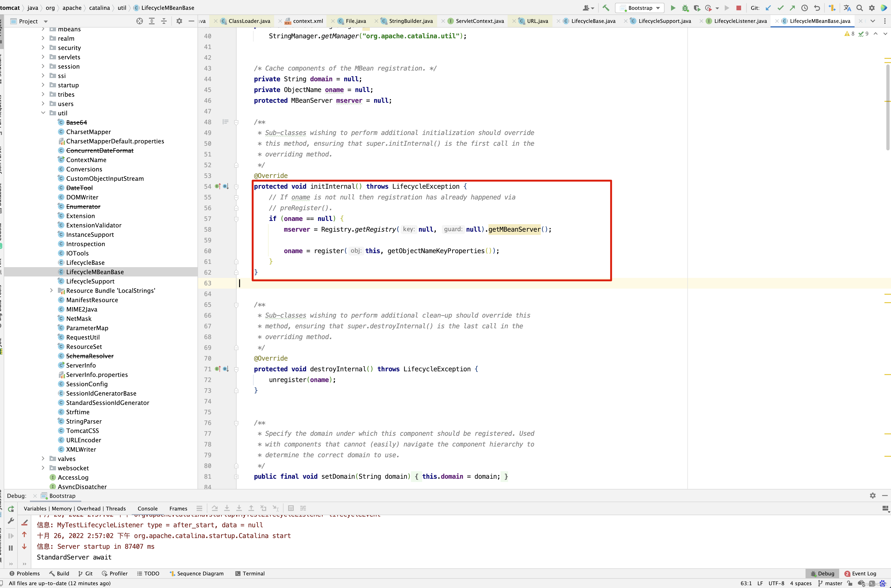Open the overridden method gutter icon at line 71
This screenshot has width=891, height=588.
[x=218, y=369]
